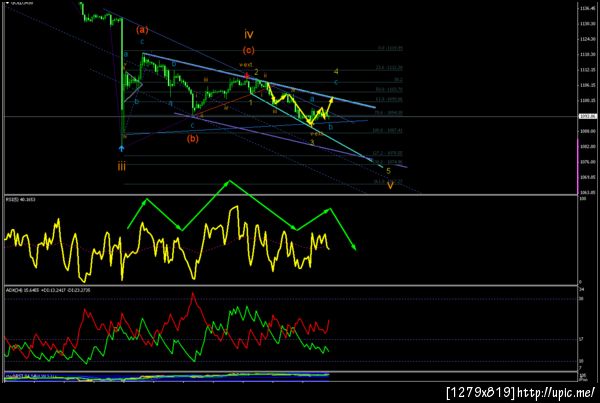Select the orange (c) wave label
This screenshot has width=600, height=403.
click(x=248, y=50)
